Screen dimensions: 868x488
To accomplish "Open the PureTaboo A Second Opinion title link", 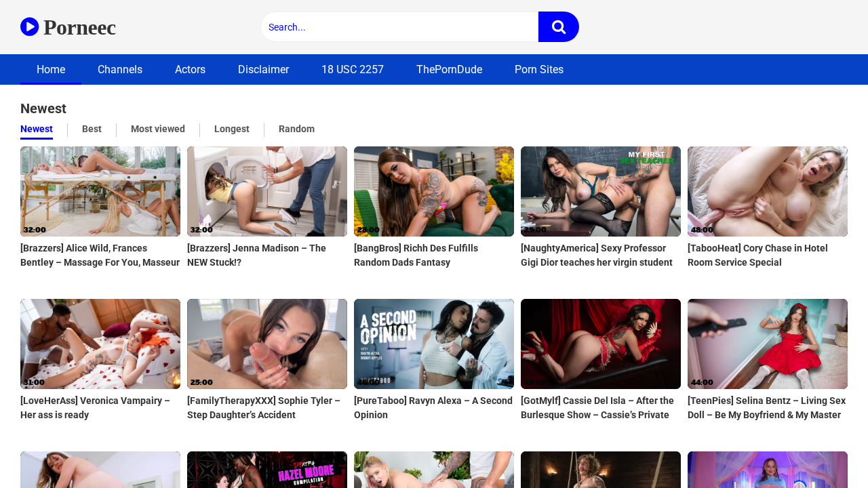I will [434, 408].
